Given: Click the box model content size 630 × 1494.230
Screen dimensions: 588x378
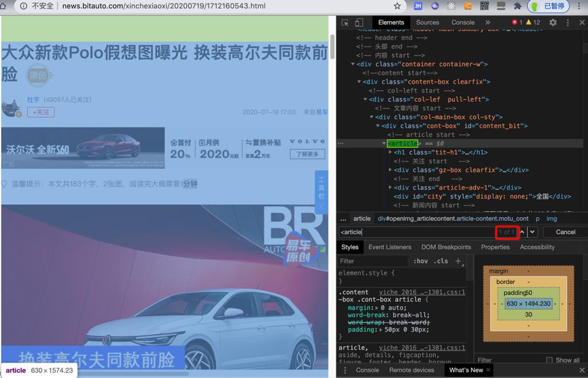Looking at the screenshot, I should (528, 303).
